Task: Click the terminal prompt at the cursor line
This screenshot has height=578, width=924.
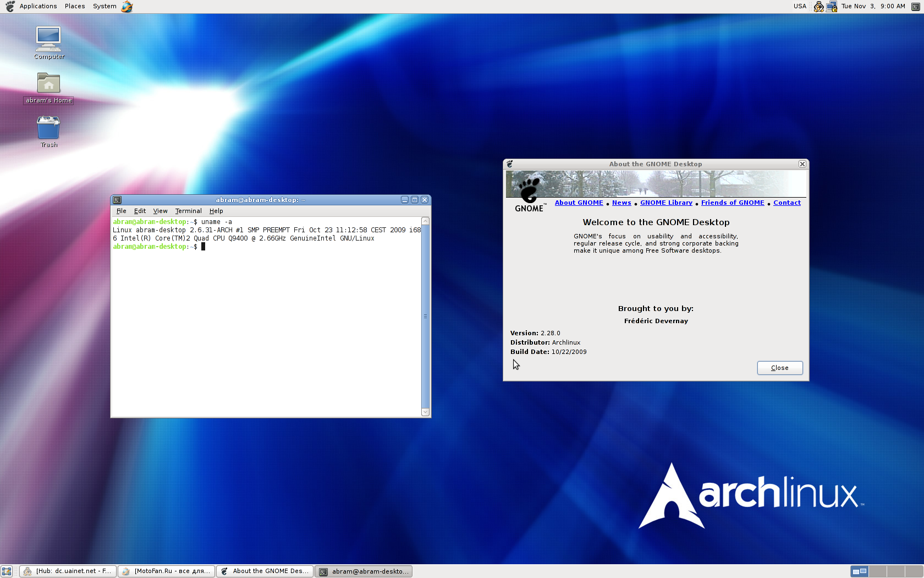Action: tap(155, 247)
